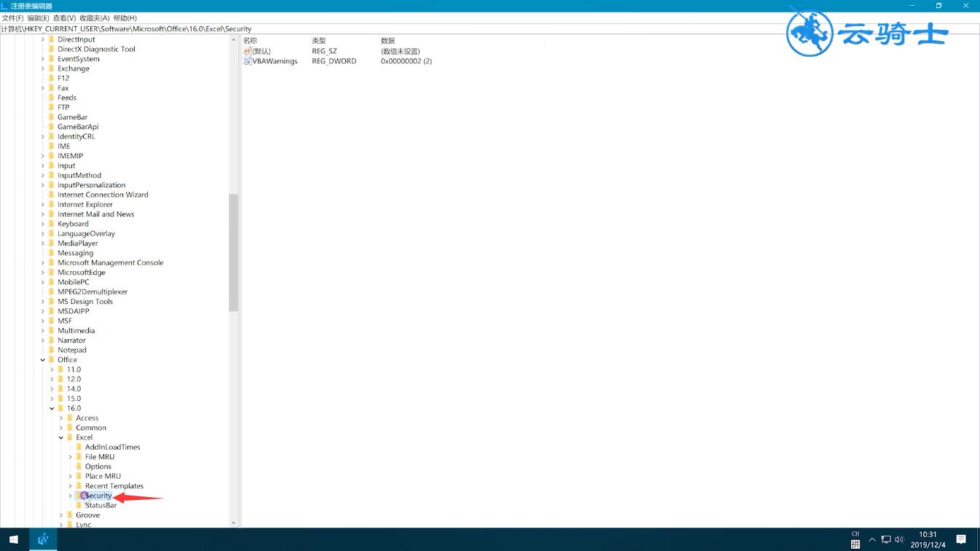Image resolution: width=980 pixels, height=551 pixels.
Task: Click the StatusBar folder icon
Action: tap(79, 506)
